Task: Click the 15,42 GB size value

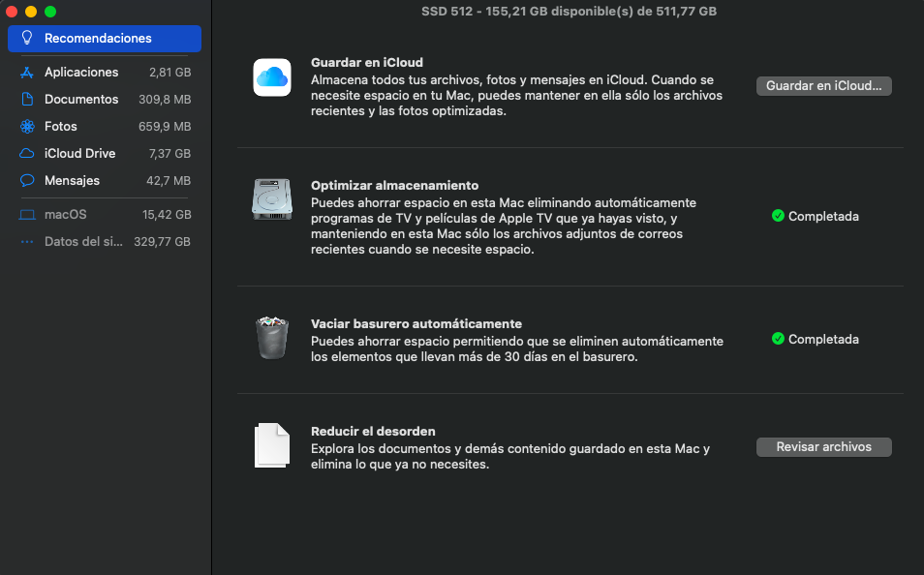Action: pos(167,215)
